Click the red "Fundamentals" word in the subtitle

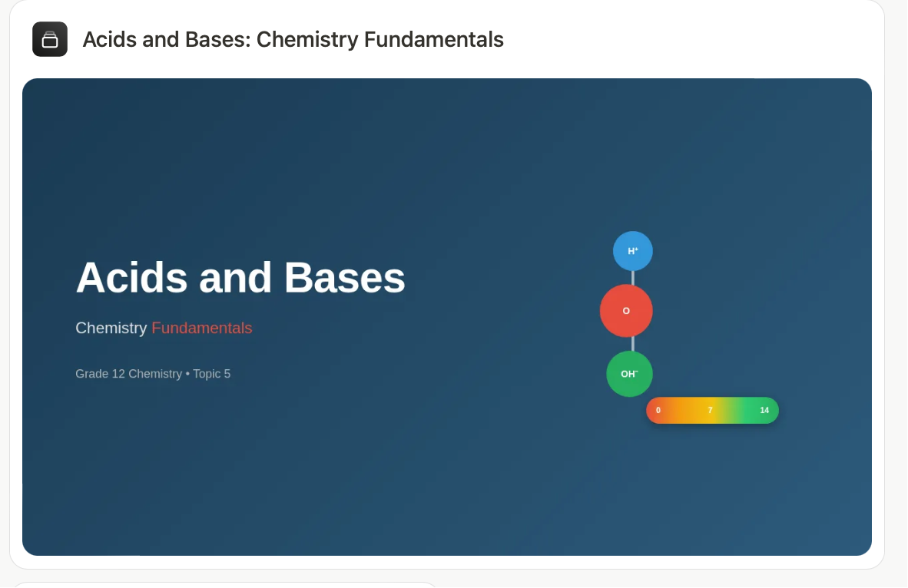[x=201, y=328]
